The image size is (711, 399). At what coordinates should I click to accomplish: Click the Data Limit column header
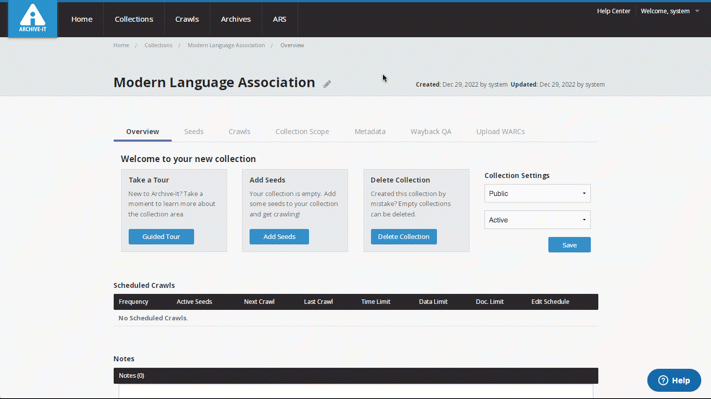tap(433, 302)
